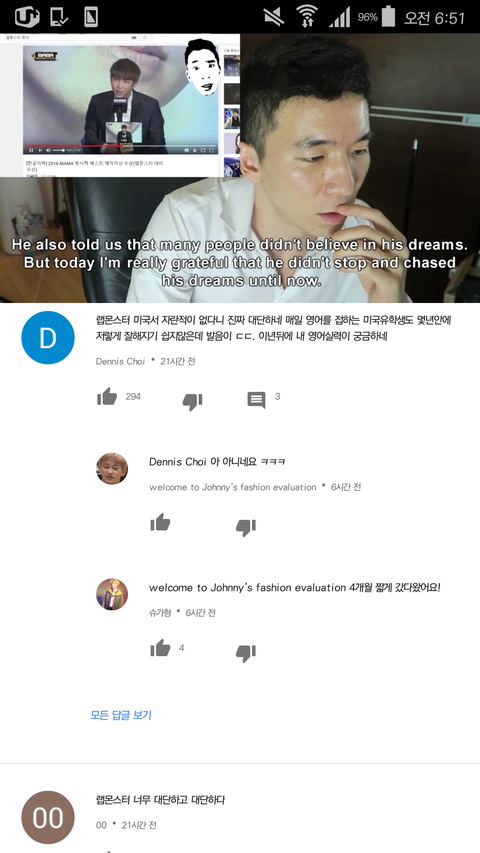
Task: Open the replies icon showing 3 replies
Action: click(256, 400)
